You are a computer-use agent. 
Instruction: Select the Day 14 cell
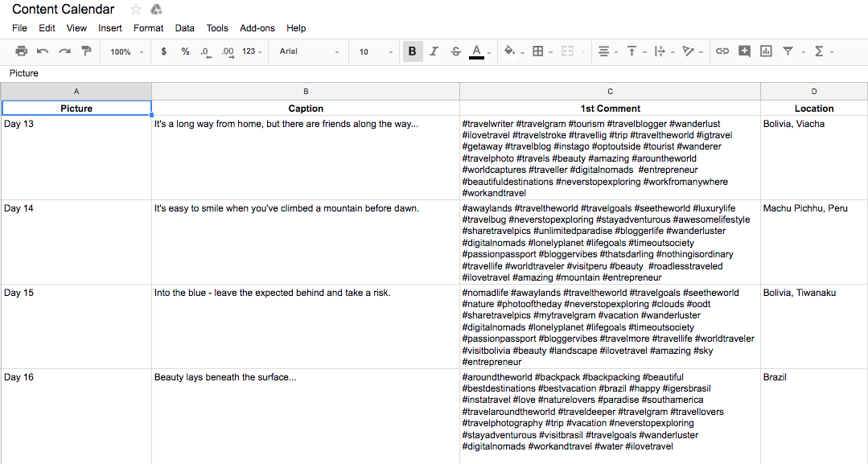pos(76,242)
